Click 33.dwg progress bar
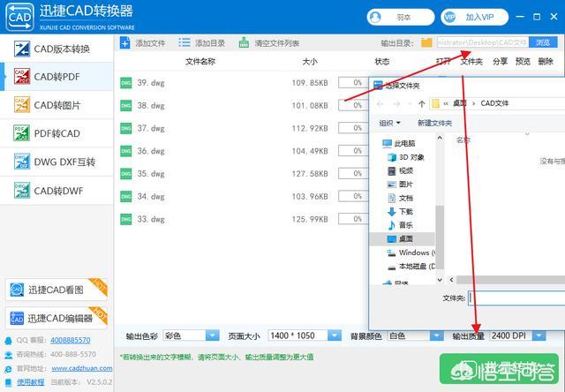Screen dimensions: 565x392 (353, 219)
